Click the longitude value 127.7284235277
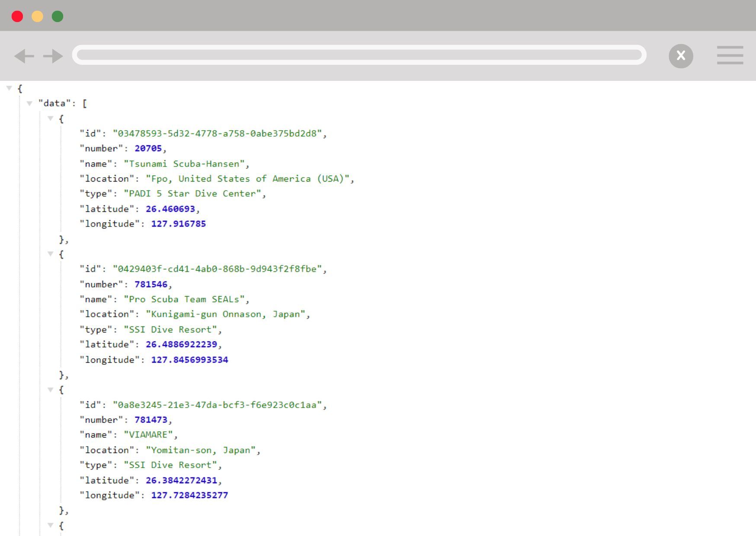 pyautogui.click(x=189, y=495)
